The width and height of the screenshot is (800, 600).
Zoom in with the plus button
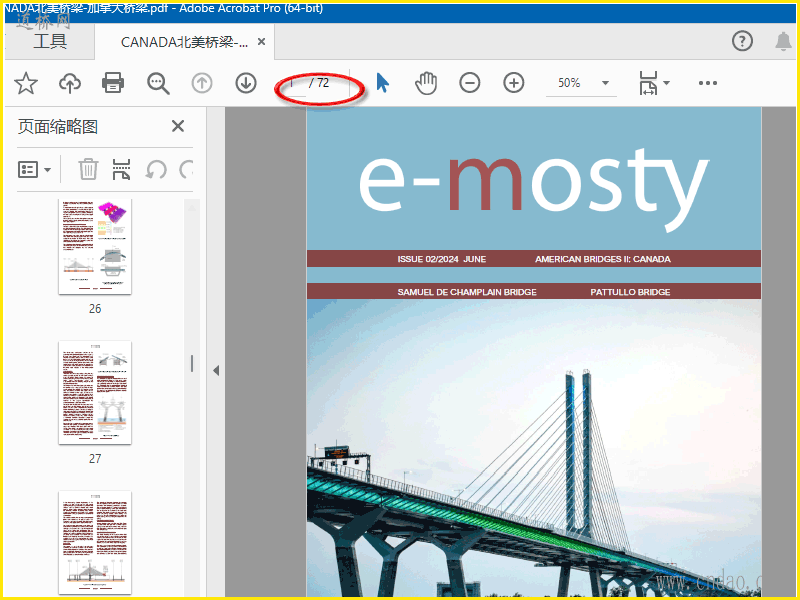tap(514, 83)
